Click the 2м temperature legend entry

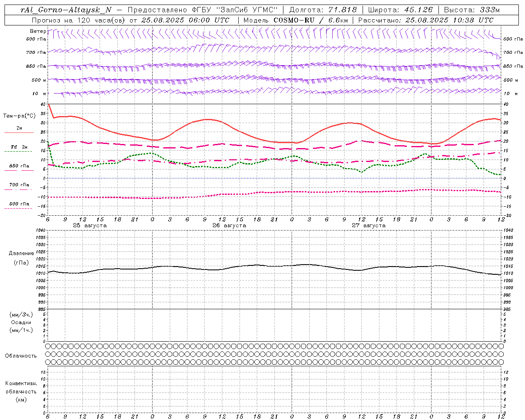point(19,128)
